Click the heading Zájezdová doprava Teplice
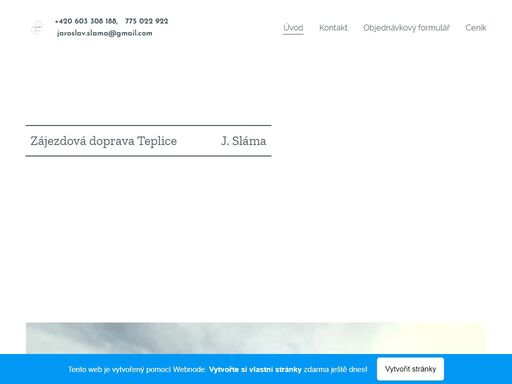 pyautogui.click(x=104, y=141)
